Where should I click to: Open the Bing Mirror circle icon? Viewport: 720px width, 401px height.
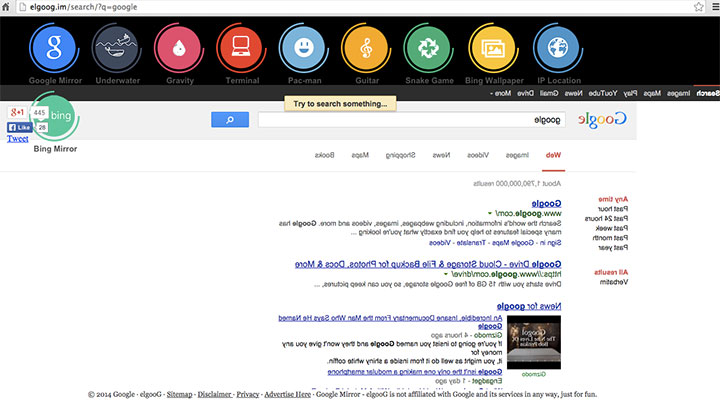coord(55,116)
